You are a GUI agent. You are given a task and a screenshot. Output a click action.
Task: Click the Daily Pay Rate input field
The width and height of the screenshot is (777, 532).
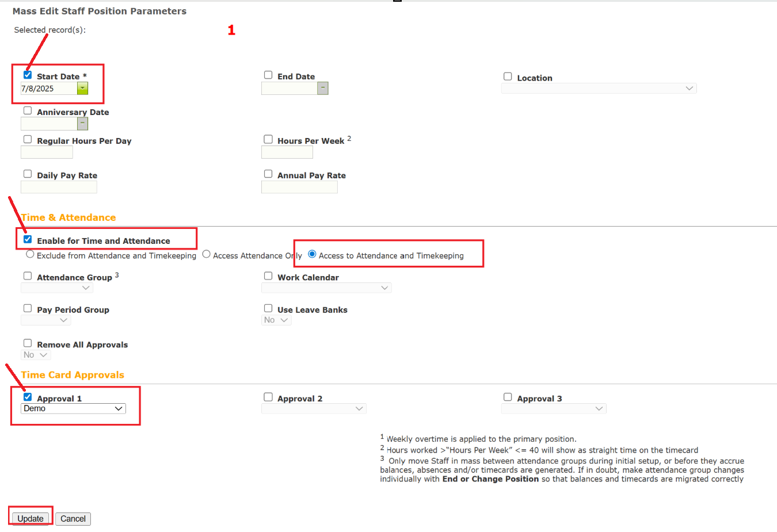tap(59, 186)
